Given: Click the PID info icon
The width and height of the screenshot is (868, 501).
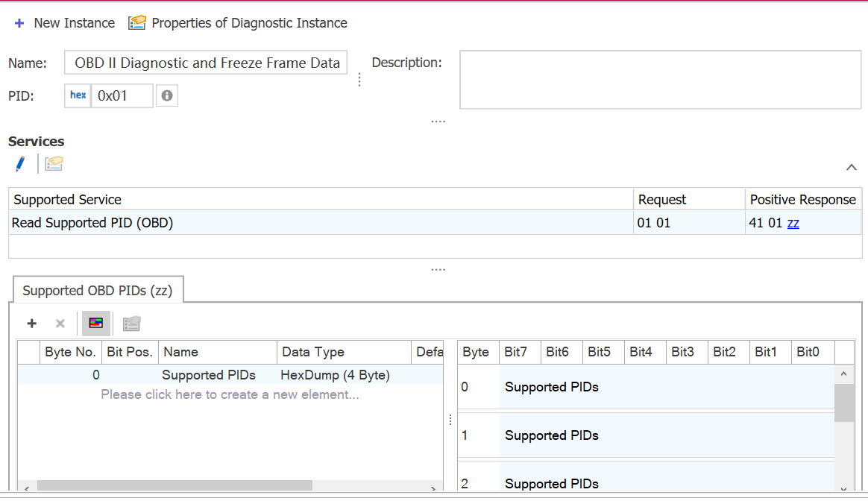Looking at the screenshot, I should coord(167,95).
